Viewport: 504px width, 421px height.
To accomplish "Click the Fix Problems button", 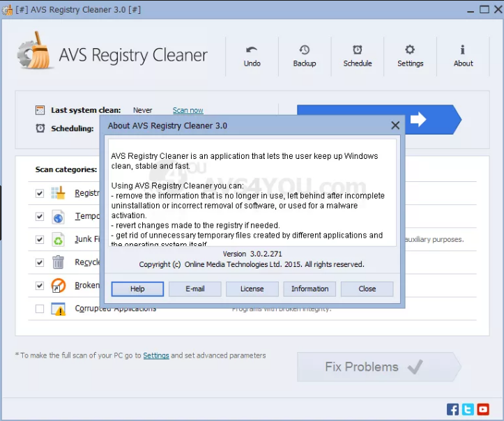I will (379, 367).
